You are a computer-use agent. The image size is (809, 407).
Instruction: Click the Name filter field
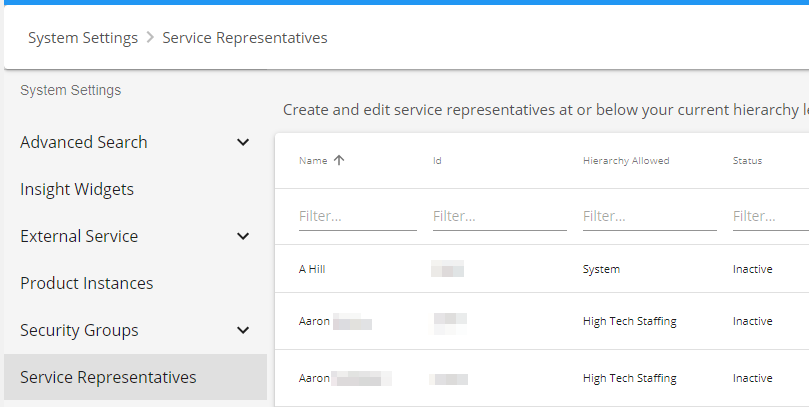coord(357,216)
